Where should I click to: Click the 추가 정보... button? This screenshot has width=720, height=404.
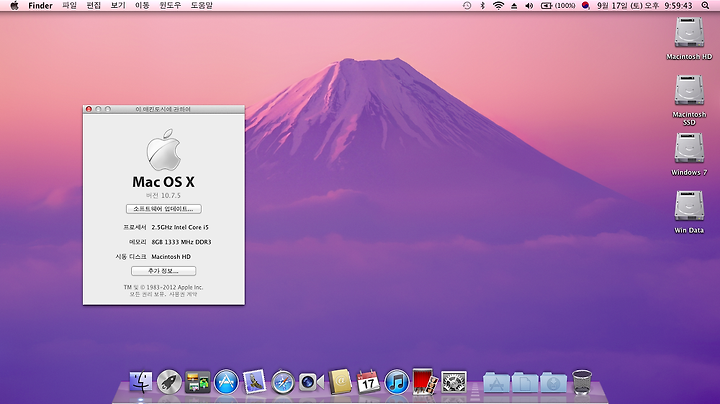[x=163, y=271]
